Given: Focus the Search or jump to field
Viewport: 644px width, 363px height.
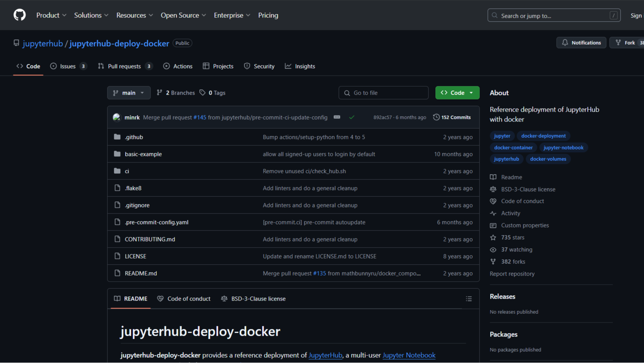Looking at the screenshot, I should click(x=554, y=16).
